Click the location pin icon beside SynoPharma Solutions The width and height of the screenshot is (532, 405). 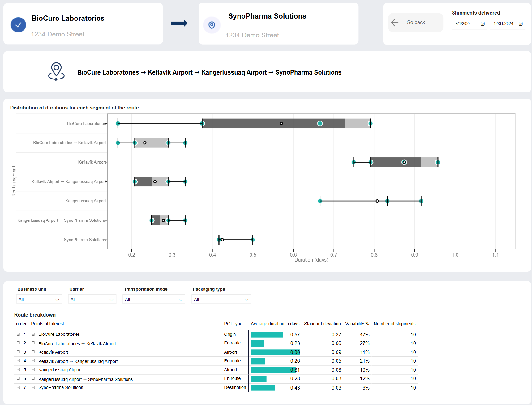tap(212, 25)
